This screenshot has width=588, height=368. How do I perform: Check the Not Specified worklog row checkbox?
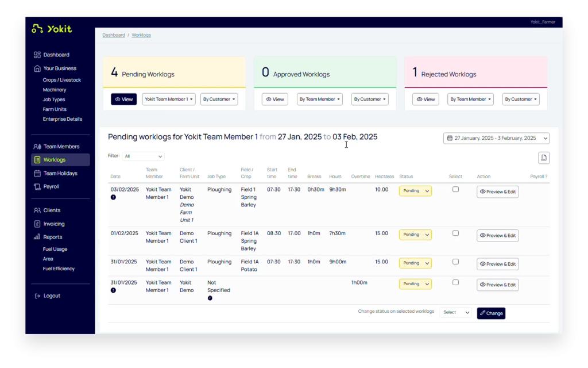[455, 282]
